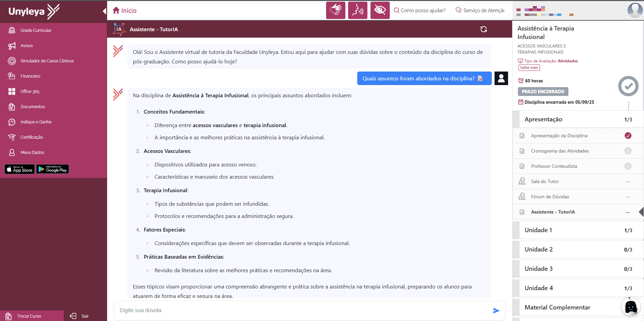Mark Professor Conteudista as done
The height and width of the screenshot is (321, 644).
click(x=628, y=166)
